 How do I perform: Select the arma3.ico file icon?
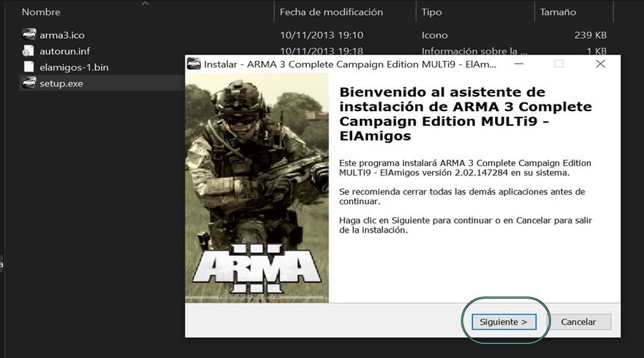tap(29, 34)
